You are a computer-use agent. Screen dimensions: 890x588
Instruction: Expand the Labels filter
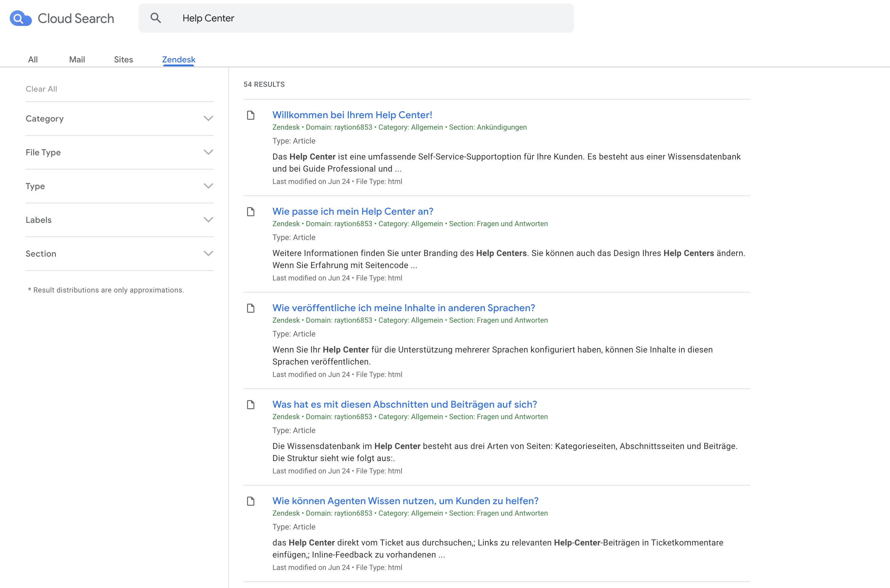pyautogui.click(x=208, y=220)
